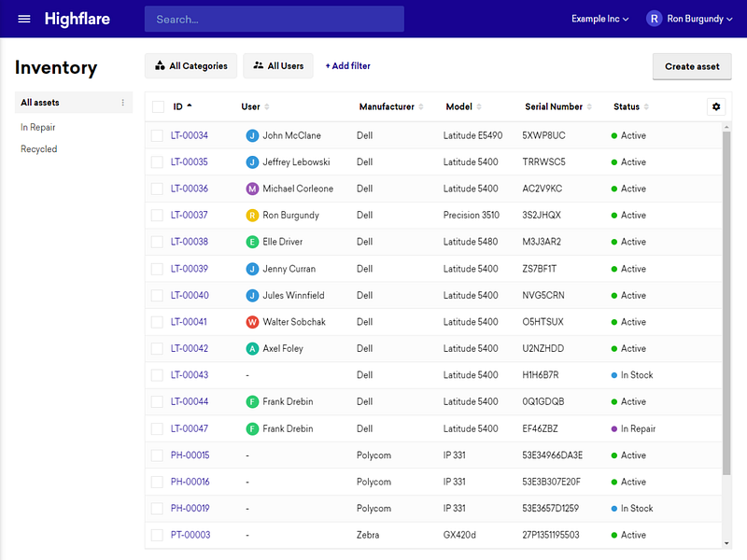
Task: Open asset link LT-00043
Action: click(190, 375)
